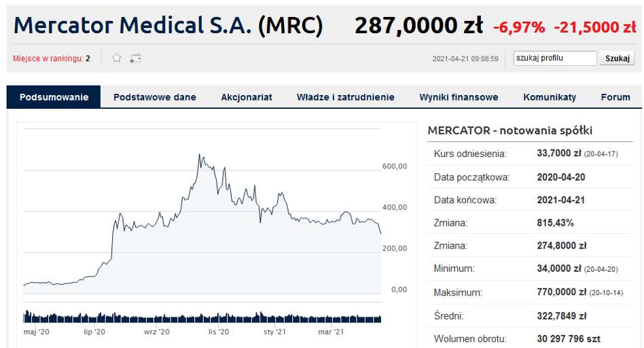Viewport: 644px width, 348px height.
Task: Click the Szukaj search button
Action: click(618, 58)
